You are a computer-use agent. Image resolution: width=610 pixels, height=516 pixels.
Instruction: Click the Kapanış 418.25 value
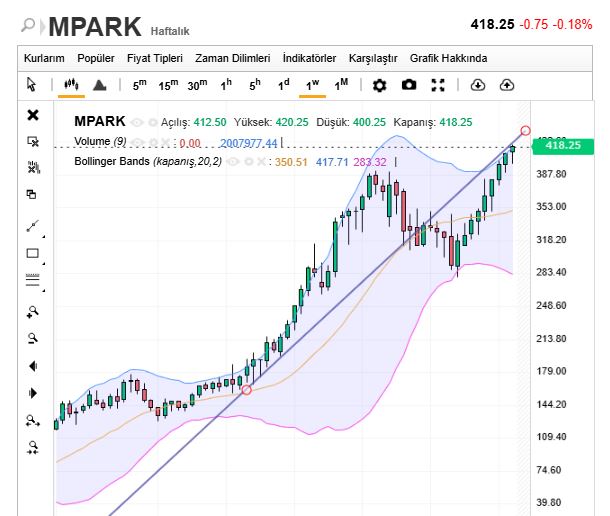456,122
